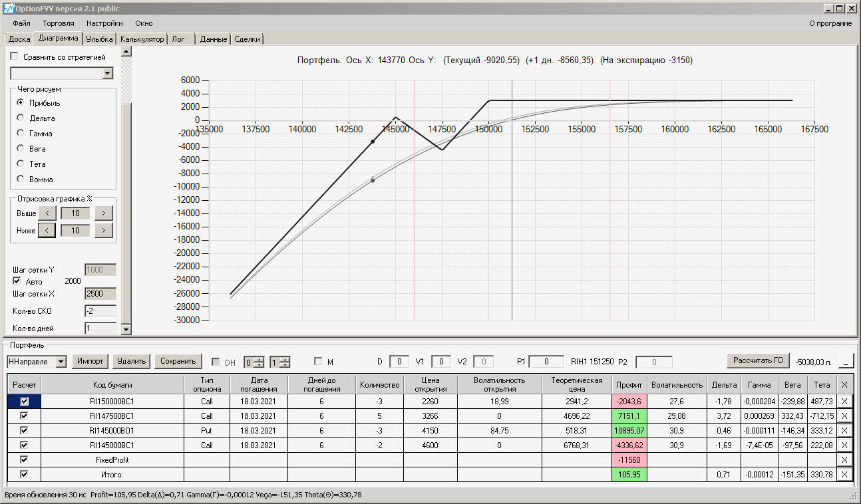Open the Сделки tab
The width and height of the screenshot is (861, 504).
pyautogui.click(x=248, y=39)
